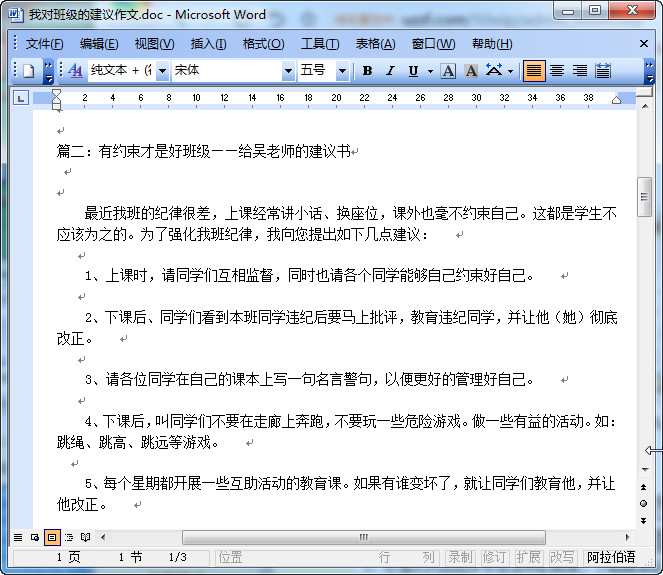Viewport: 663px width, 575px height.
Task: Open underline style dropdown arrow
Action: tap(430, 71)
